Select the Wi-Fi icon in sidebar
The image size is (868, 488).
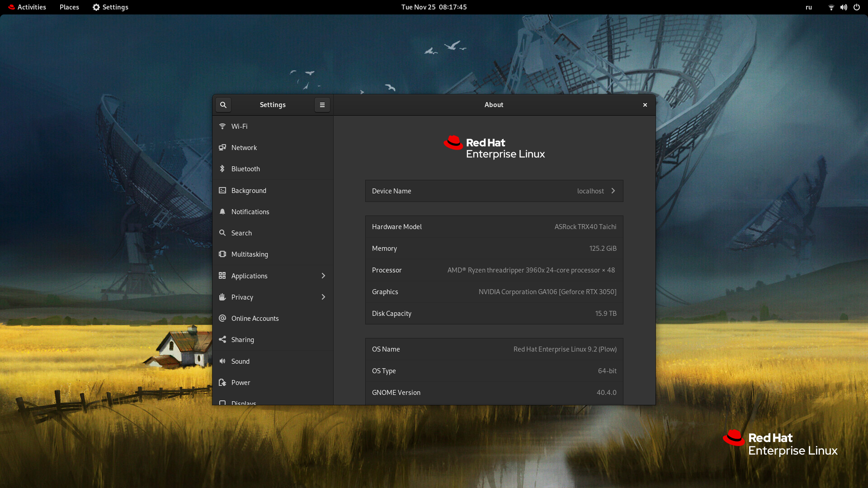222,127
